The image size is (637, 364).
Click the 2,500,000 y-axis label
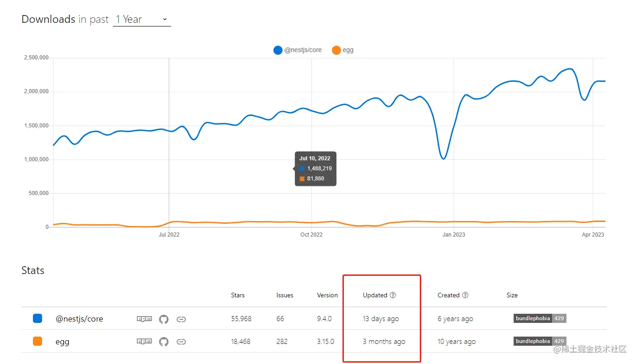click(x=36, y=58)
